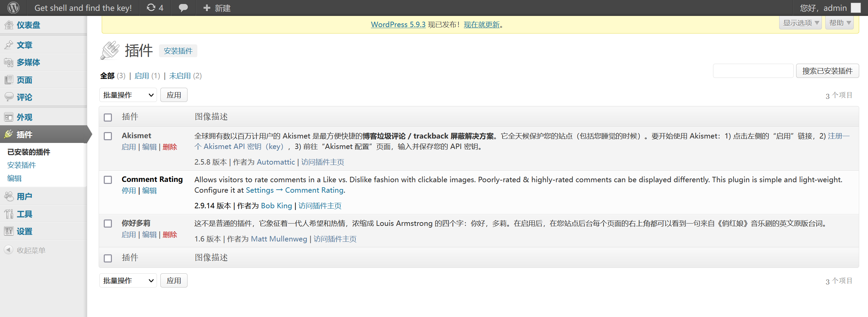
Task: Delete Akismet via its 删除 link
Action: pyautogui.click(x=170, y=147)
